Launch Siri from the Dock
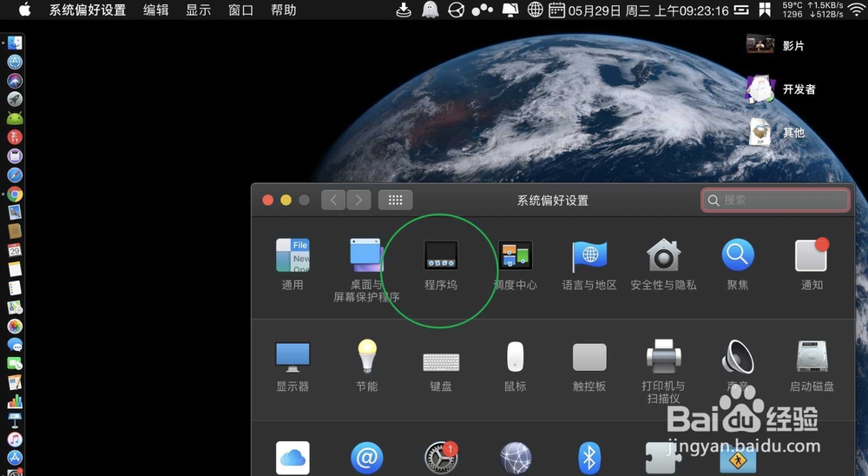This screenshot has height=476, width=868. [x=15, y=81]
